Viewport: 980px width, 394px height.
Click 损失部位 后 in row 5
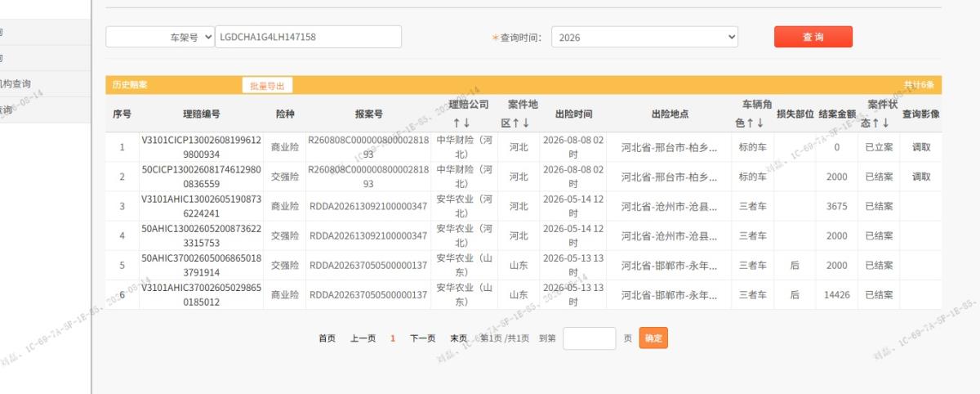[795, 265]
